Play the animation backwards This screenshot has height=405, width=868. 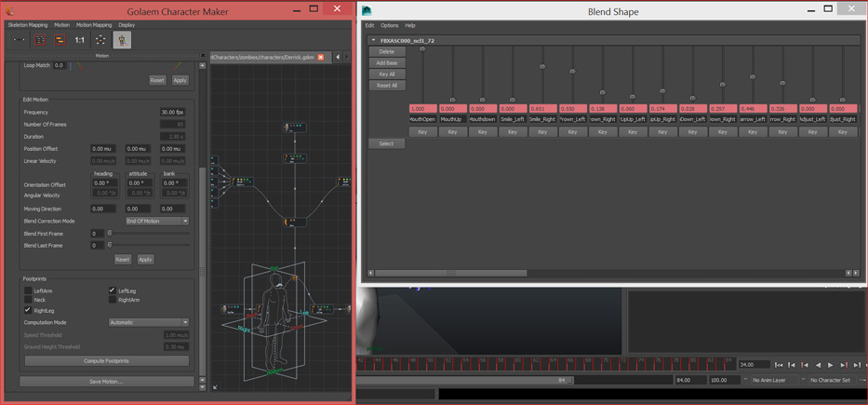coord(818,365)
